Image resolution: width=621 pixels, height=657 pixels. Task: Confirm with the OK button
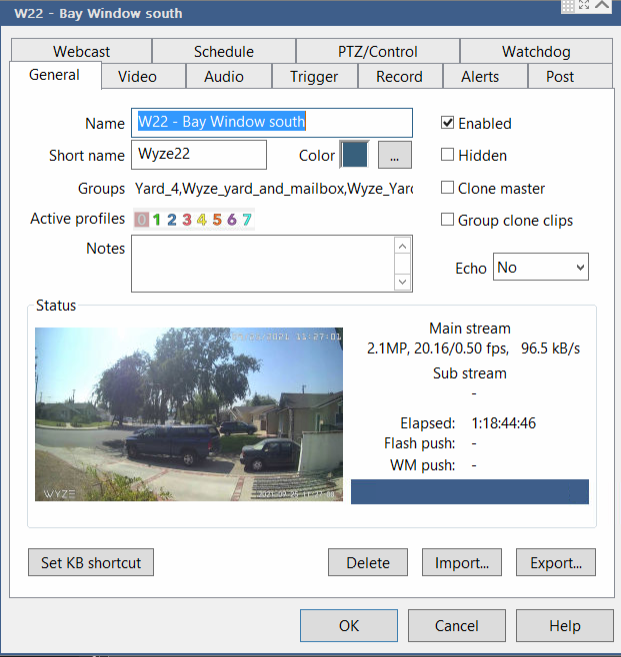pyautogui.click(x=349, y=626)
